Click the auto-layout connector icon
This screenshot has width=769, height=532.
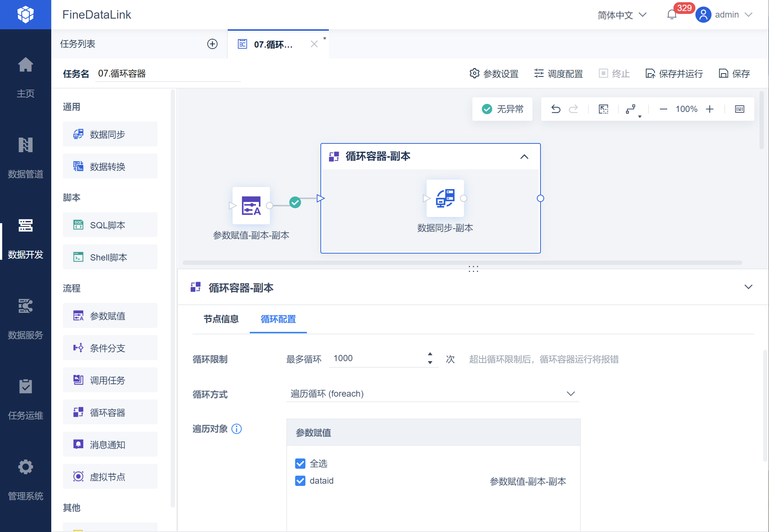(x=631, y=109)
